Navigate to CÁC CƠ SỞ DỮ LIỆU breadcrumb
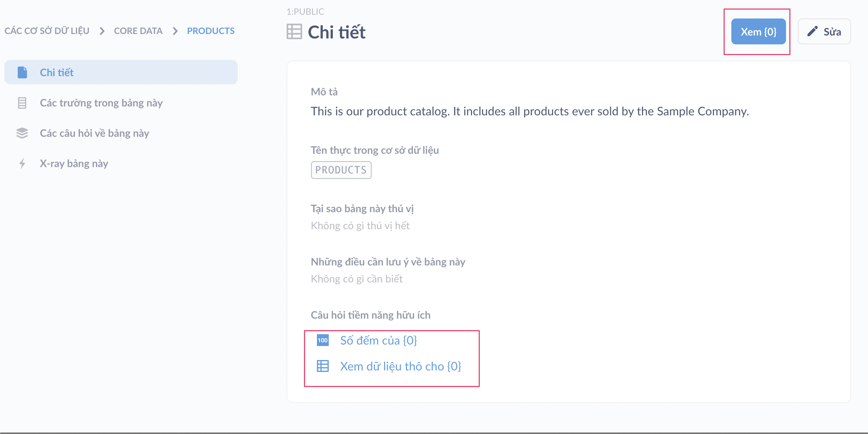 [47, 31]
